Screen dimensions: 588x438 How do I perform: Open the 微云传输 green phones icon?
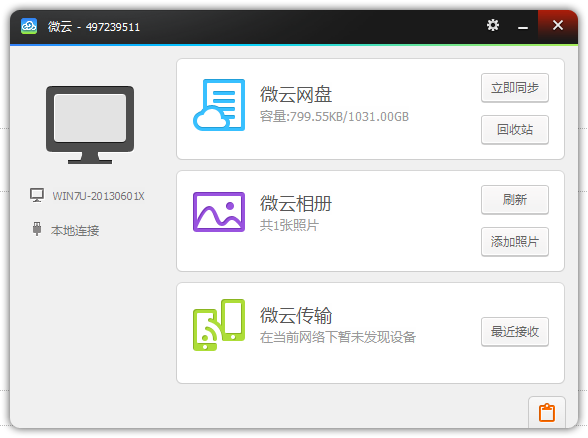pyautogui.click(x=219, y=325)
